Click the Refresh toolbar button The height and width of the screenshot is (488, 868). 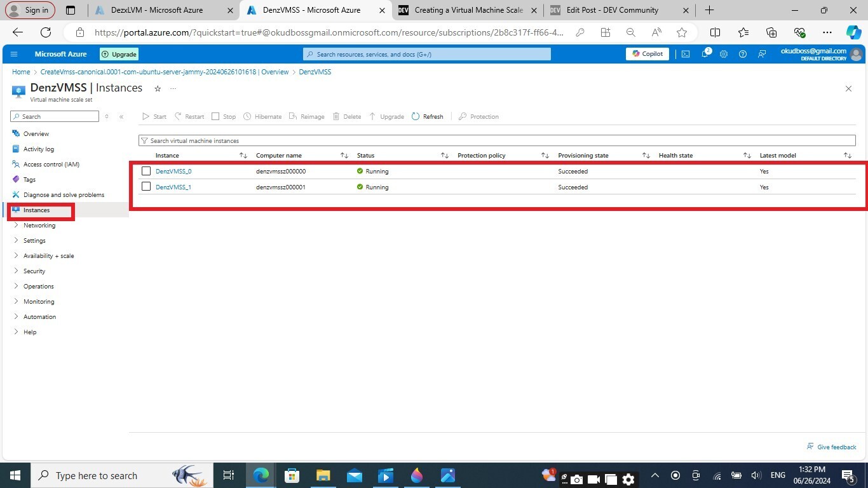pyautogui.click(x=428, y=116)
